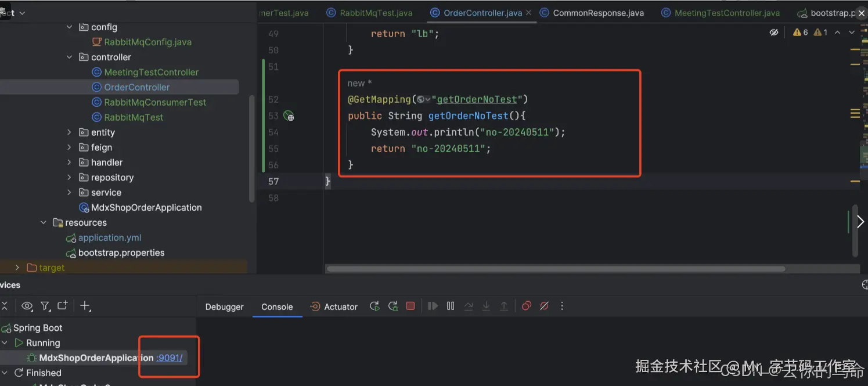Click the project tree vertical scrollbar
The width and height of the screenshot is (868, 386).
(x=251, y=148)
